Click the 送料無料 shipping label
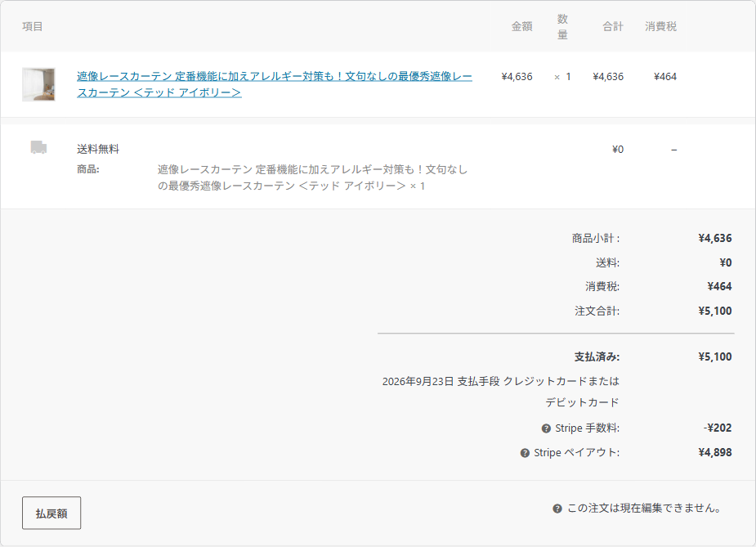 [98, 149]
